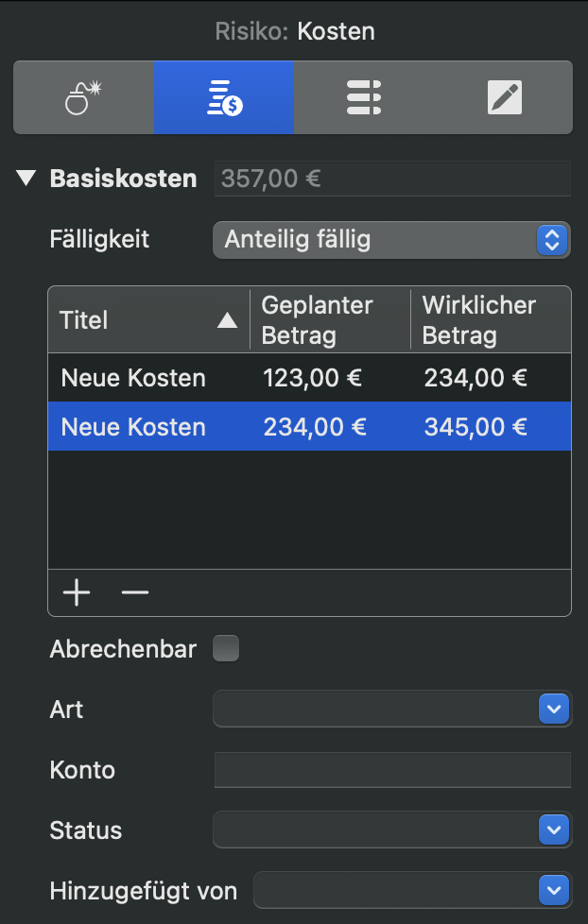
Task: Click the chevron on the Fälligkeit dropdown
Action: (x=551, y=240)
